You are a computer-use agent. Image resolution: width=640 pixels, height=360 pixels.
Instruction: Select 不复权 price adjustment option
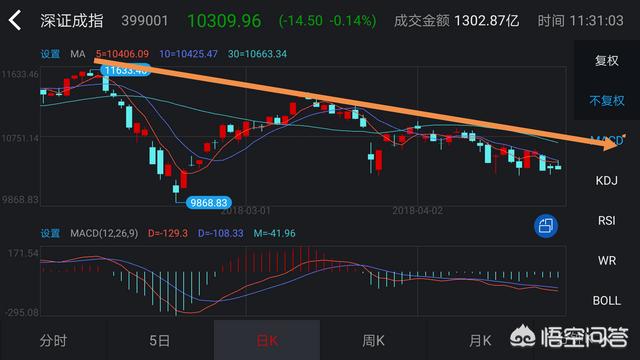coord(607,100)
